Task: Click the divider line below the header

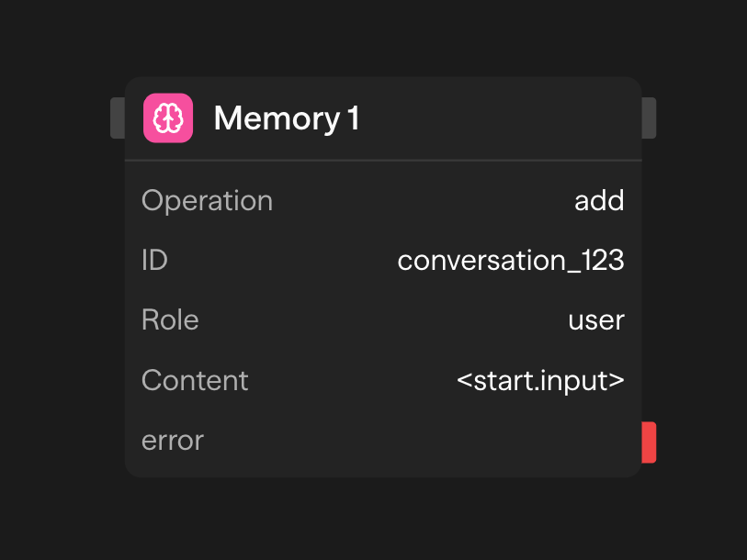Action: (x=383, y=161)
